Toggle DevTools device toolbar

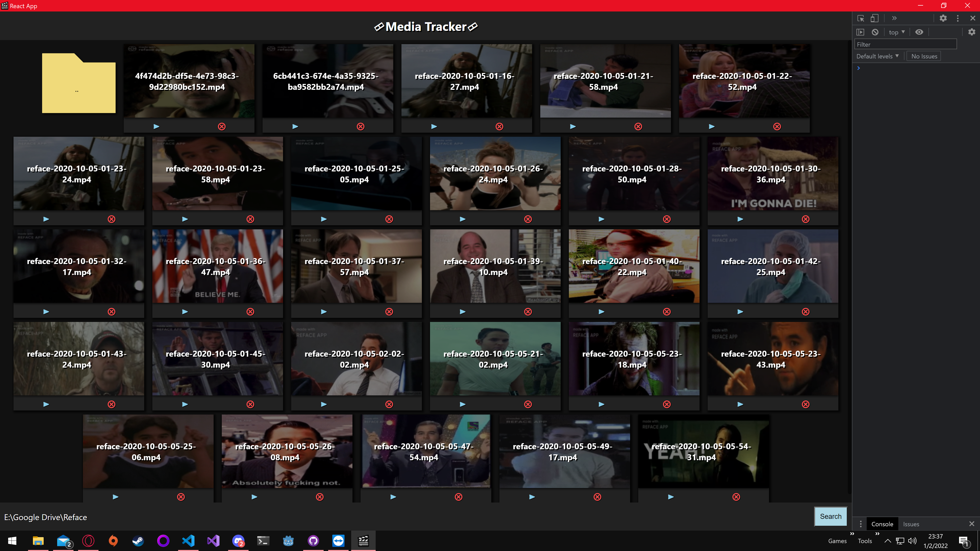[x=875, y=18]
